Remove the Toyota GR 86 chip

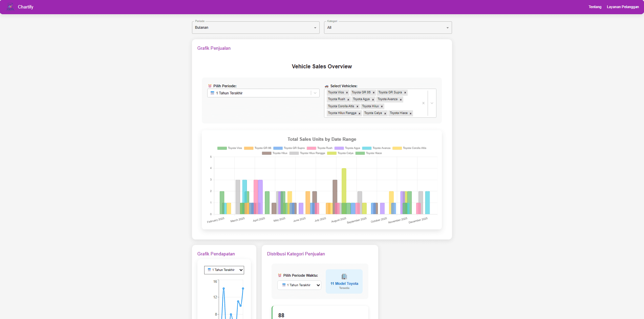point(373,93)
